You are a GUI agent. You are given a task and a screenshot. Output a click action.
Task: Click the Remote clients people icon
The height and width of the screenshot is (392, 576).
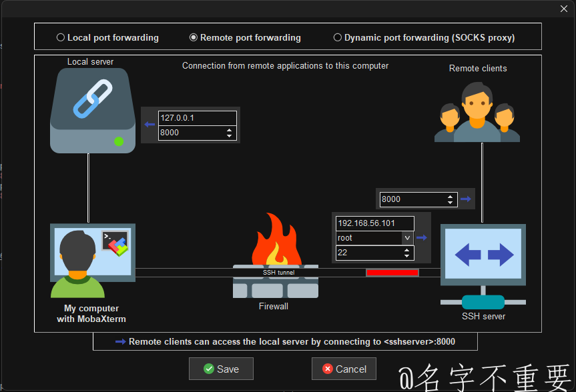[477, 112]
